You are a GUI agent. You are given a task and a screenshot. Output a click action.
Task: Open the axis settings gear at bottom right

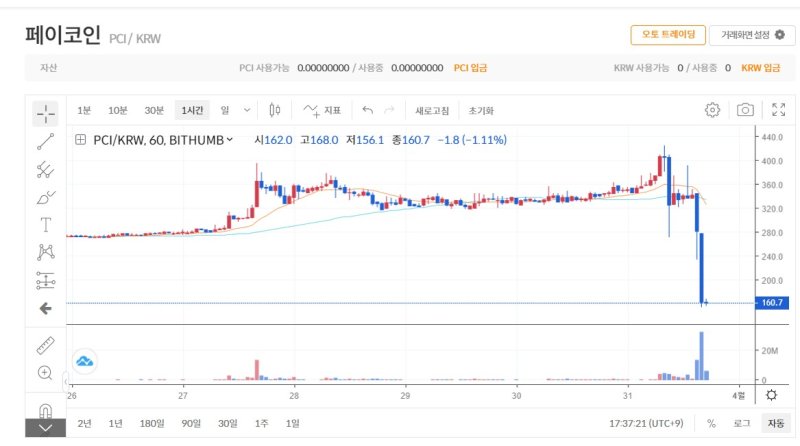tap(771, 395)
